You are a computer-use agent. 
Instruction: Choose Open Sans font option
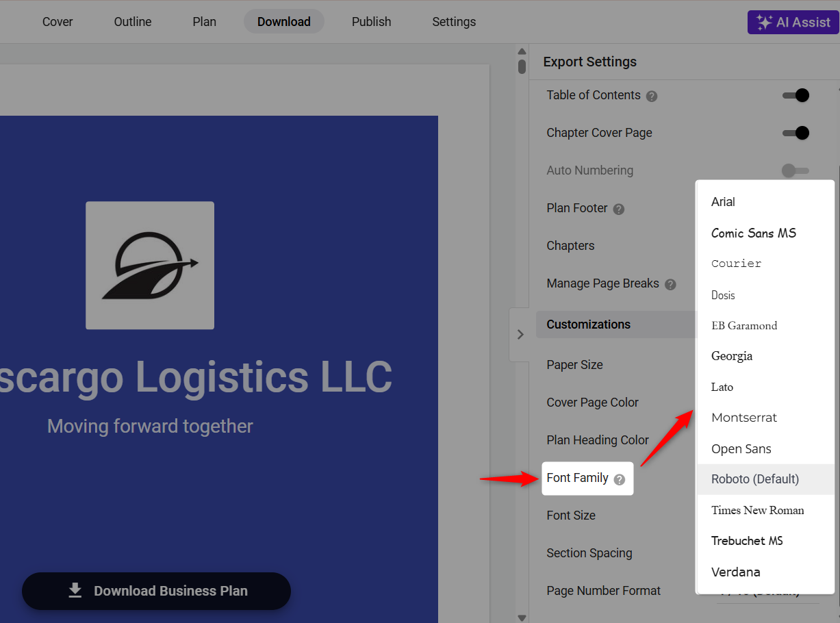point(765,449)
